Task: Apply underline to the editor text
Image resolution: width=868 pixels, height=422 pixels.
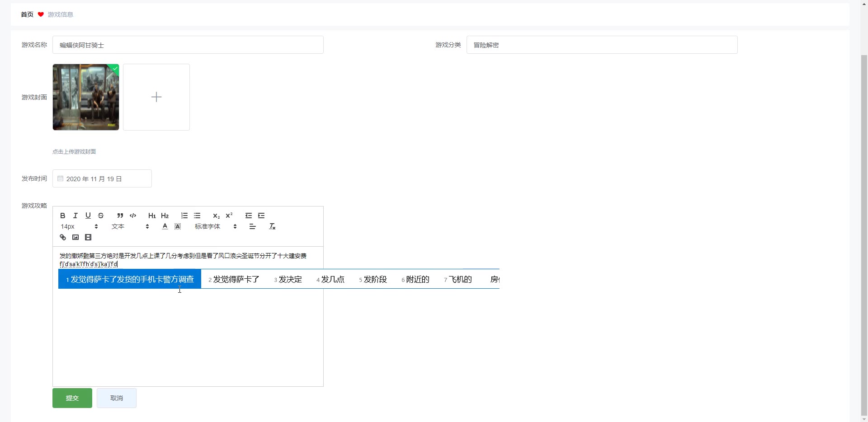Action: pyautogui.click(x=88, y=216)
